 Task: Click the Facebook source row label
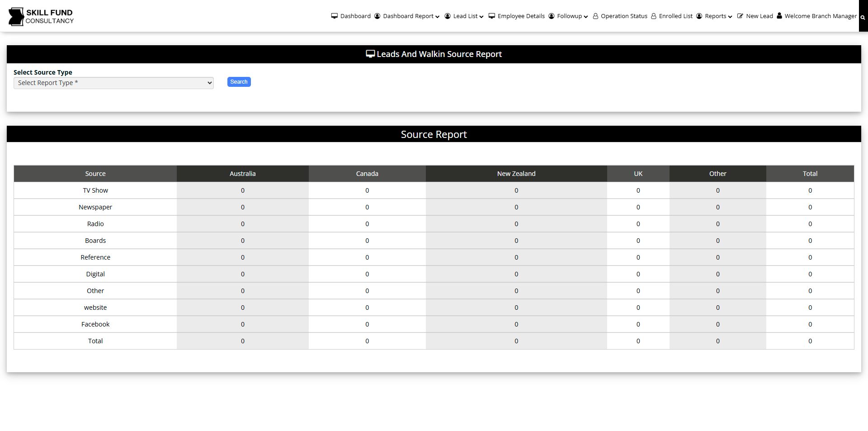point(95,324)
